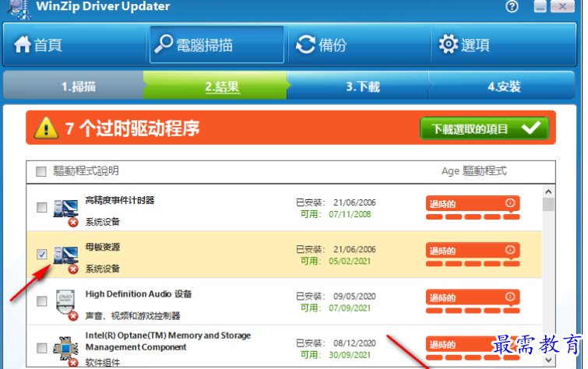
Task: Click 過時的 badge for High Definition Audio
Action: click(x=473, y=297)
